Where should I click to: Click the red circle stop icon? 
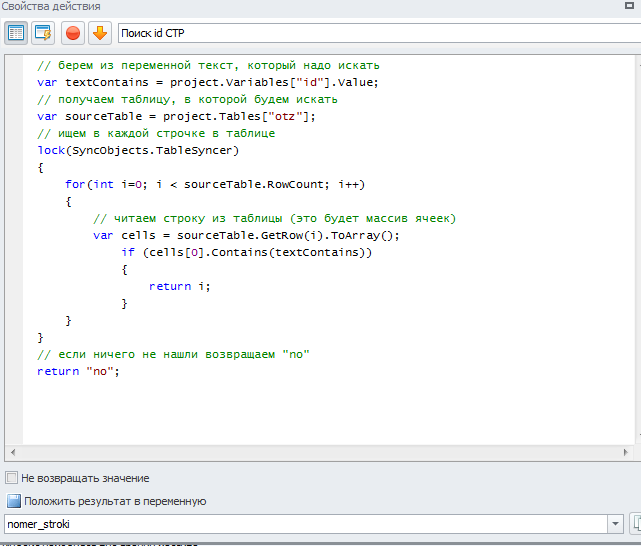click(73, 33)
